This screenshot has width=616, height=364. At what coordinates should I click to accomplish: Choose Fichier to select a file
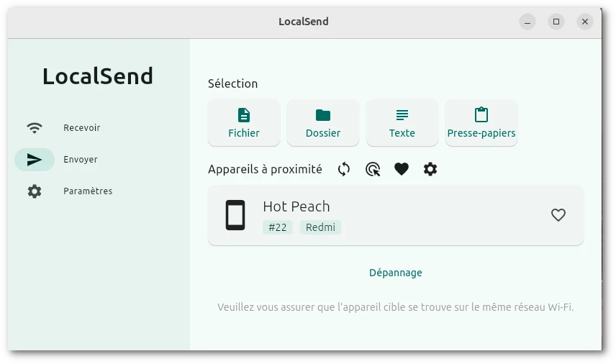(244, 123)
